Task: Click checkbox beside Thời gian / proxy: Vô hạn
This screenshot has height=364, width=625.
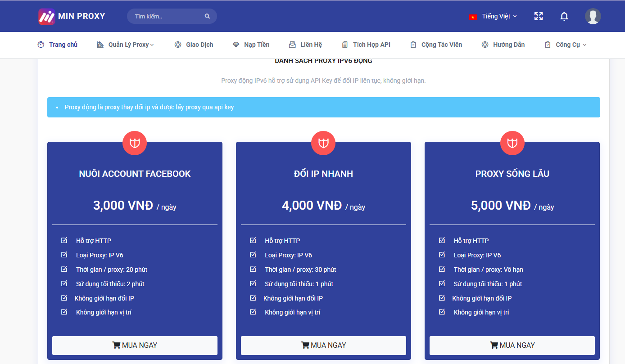Action: [x=442, y=269]
